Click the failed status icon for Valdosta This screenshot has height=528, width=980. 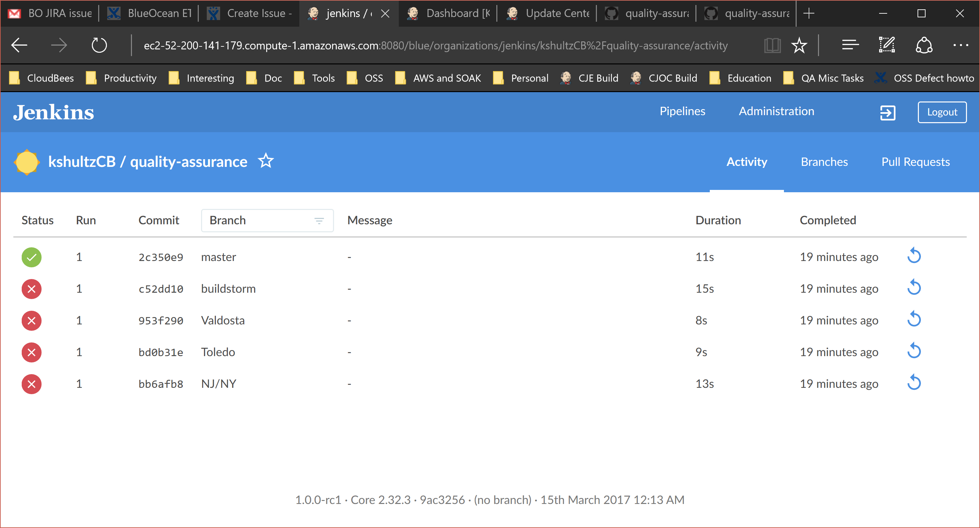pos(32,320)
